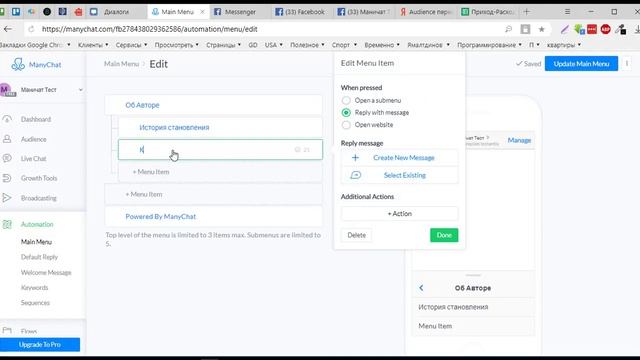Click the red ABP adblock extension icon

pyautogui.click(x=606, y=29)
